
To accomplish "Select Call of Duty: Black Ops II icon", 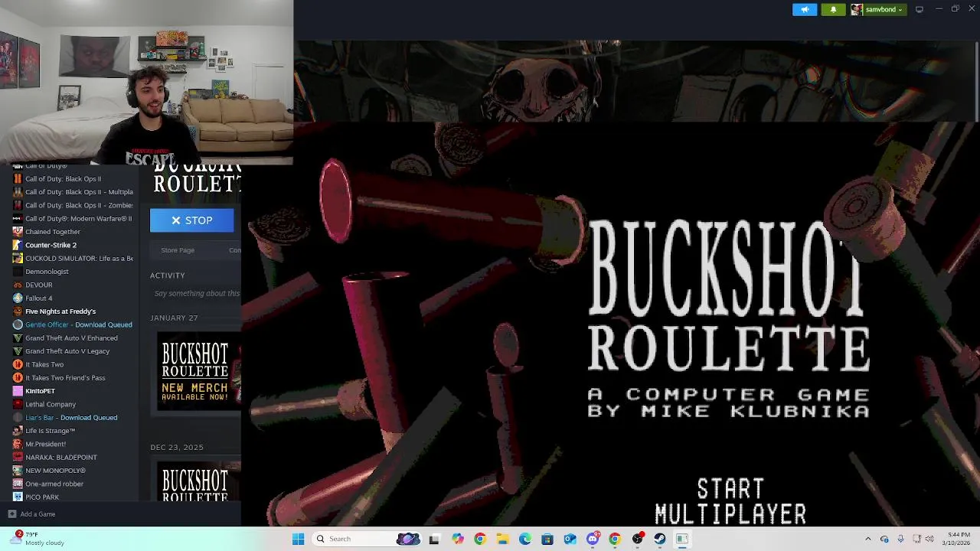I will point(18,179).
